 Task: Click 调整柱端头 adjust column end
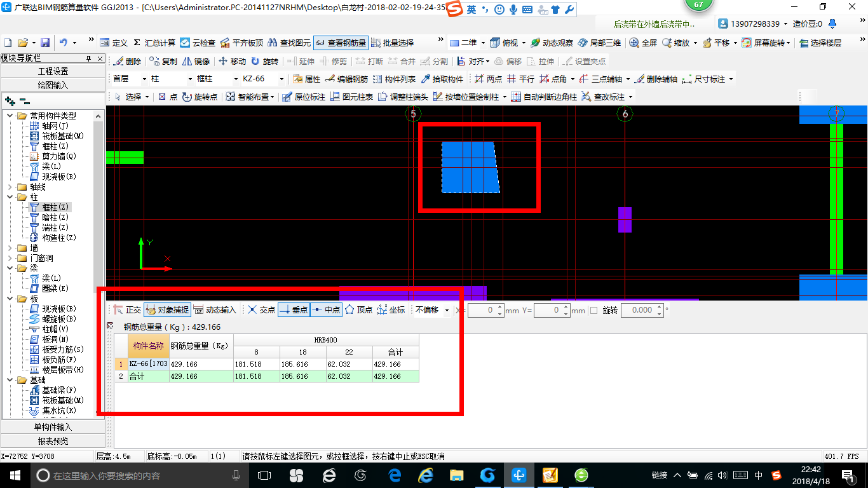(403, 97)
